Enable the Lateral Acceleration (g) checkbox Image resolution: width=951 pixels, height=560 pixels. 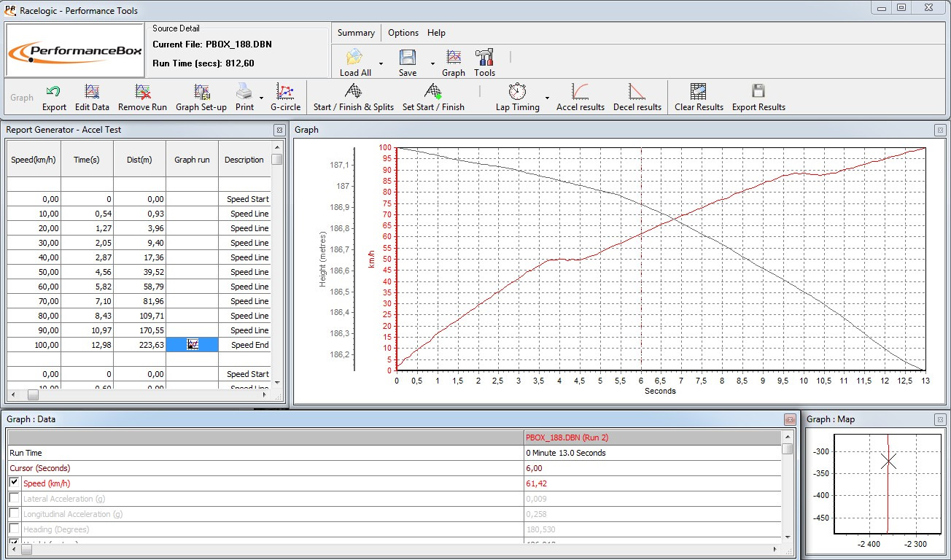point(15,498)
